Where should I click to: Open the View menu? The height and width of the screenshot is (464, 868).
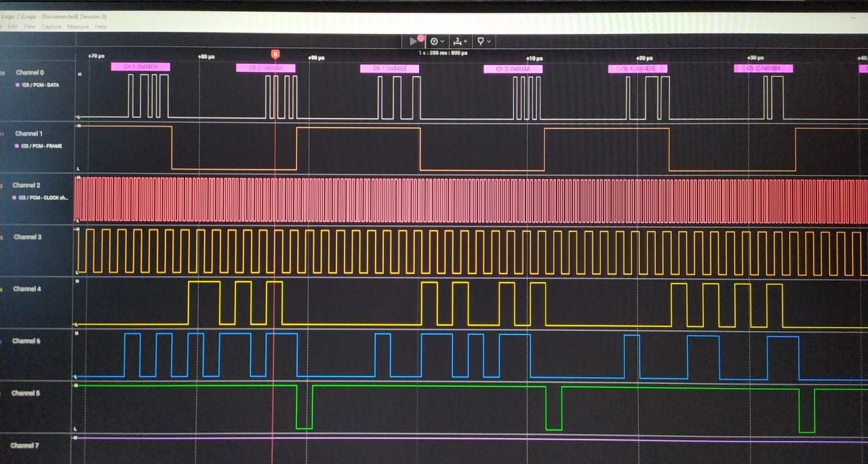click(x=29, y=26)
